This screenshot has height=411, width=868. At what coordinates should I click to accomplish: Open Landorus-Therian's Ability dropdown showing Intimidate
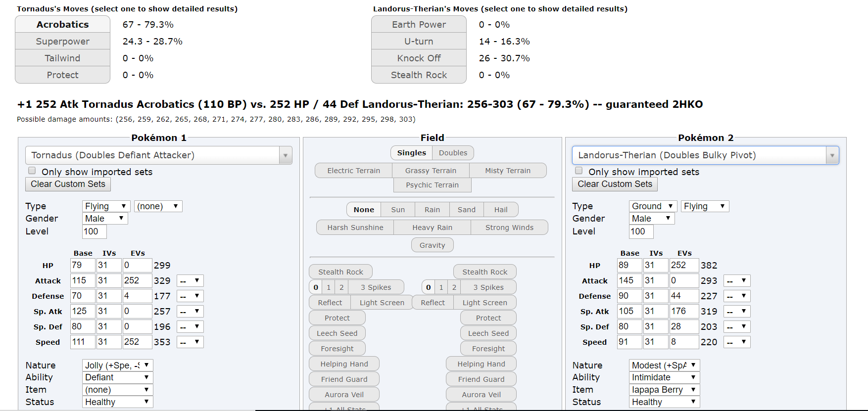665,377
